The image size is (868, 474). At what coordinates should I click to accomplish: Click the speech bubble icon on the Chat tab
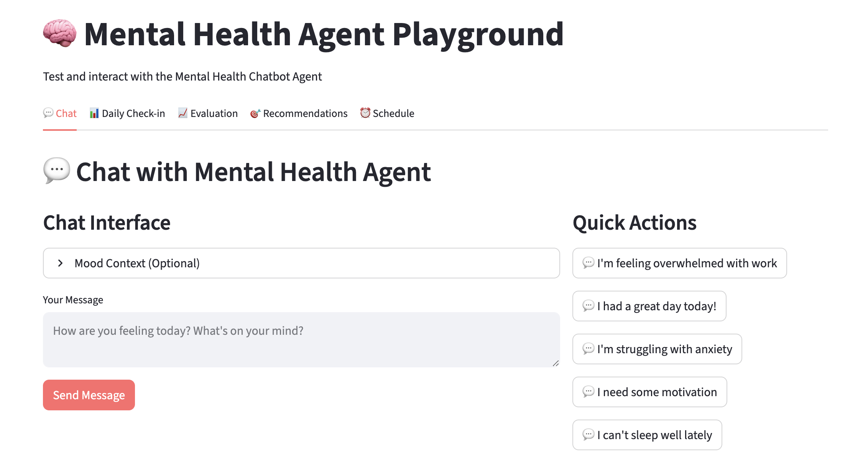(48, 113)
